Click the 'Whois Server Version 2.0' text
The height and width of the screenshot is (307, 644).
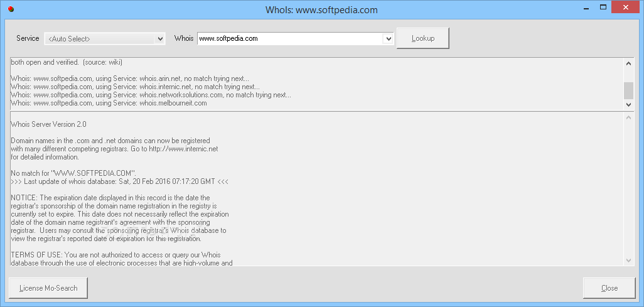point(48,124)
